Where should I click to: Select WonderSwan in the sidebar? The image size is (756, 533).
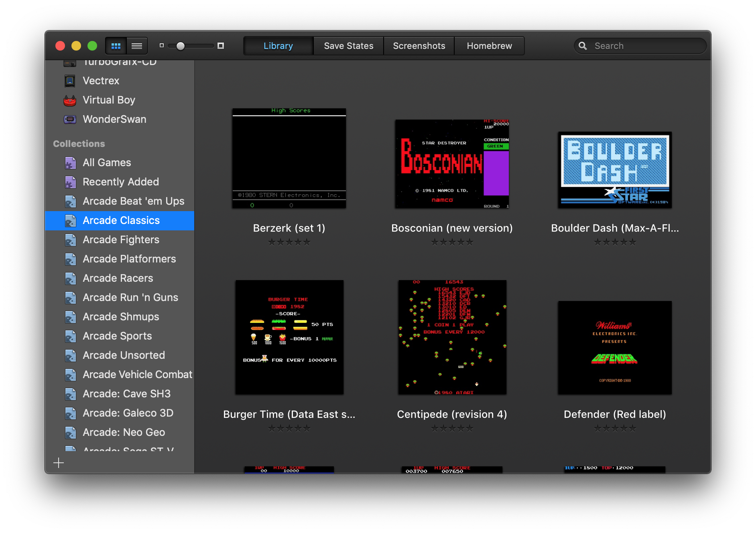pyautogui.click(x=114, y=119)
